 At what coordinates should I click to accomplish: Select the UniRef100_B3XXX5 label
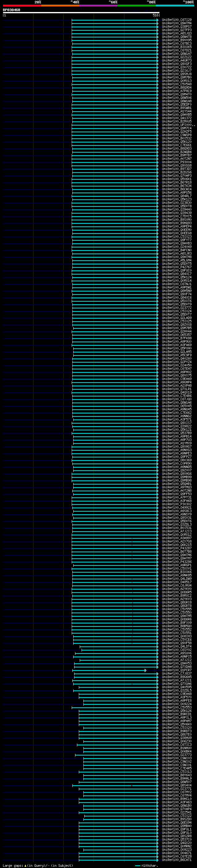point(177,47)
